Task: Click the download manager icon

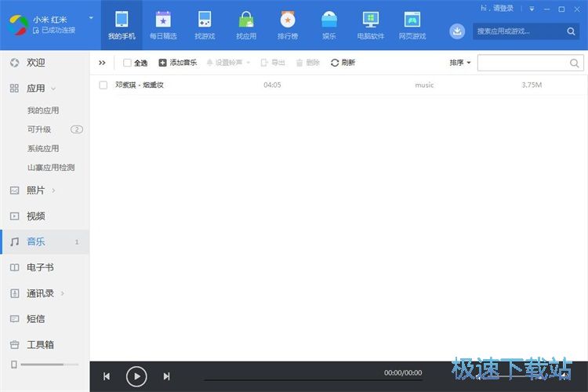Action: coord(457,31)
